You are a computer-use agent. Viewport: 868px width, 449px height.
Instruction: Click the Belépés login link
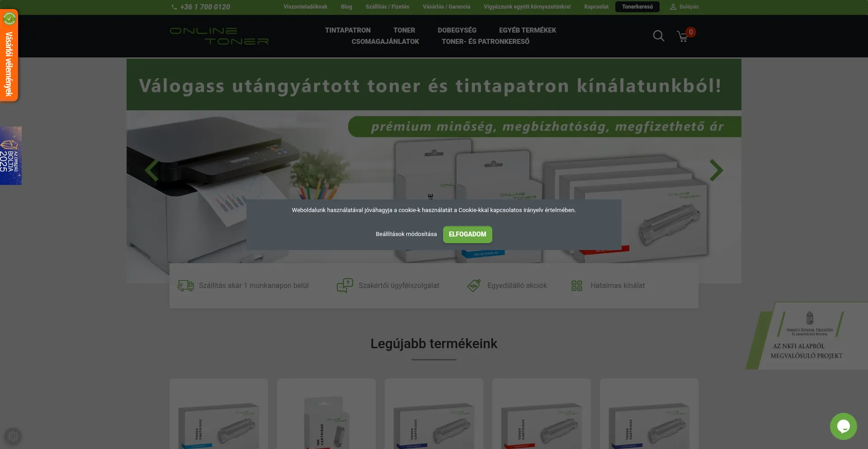point(689,7)
